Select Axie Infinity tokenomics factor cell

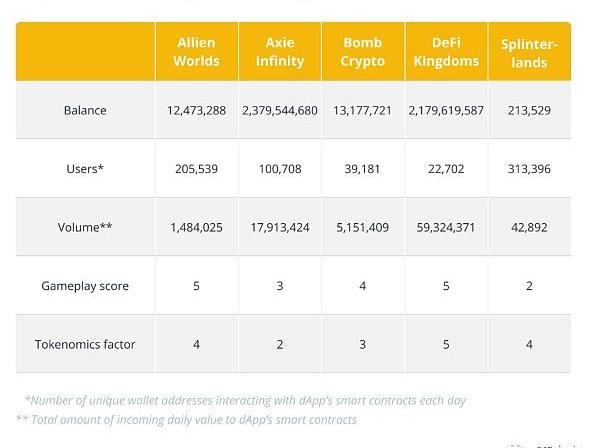(279, 344)
